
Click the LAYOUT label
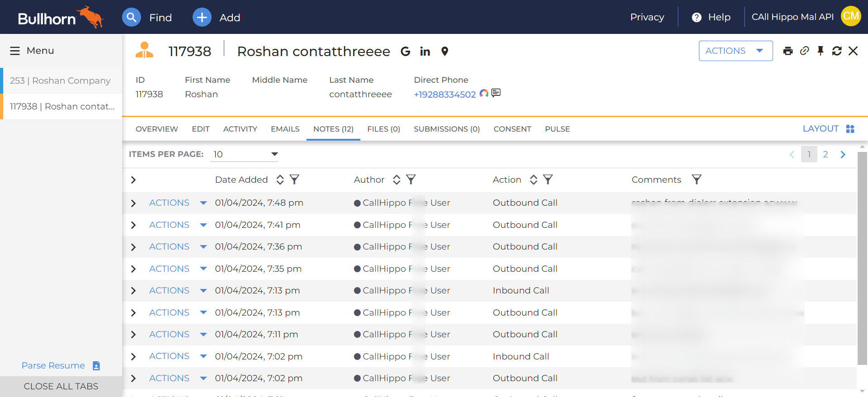(x=821, y=128)
